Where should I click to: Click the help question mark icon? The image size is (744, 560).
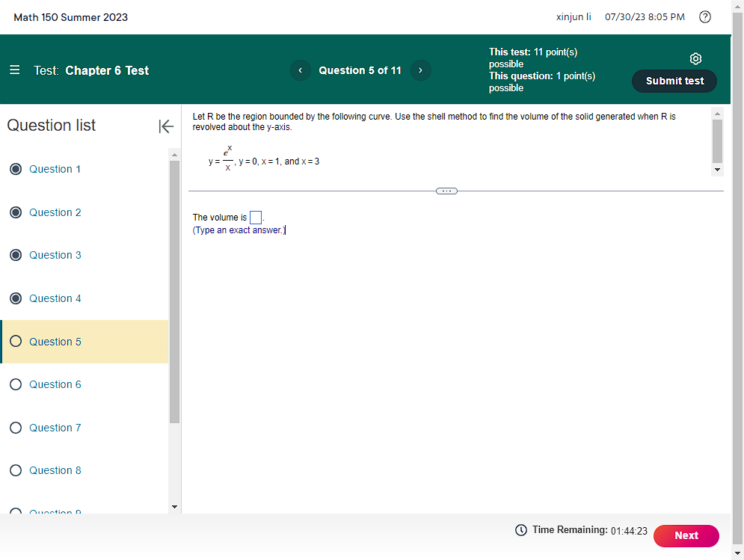[704, 16]
